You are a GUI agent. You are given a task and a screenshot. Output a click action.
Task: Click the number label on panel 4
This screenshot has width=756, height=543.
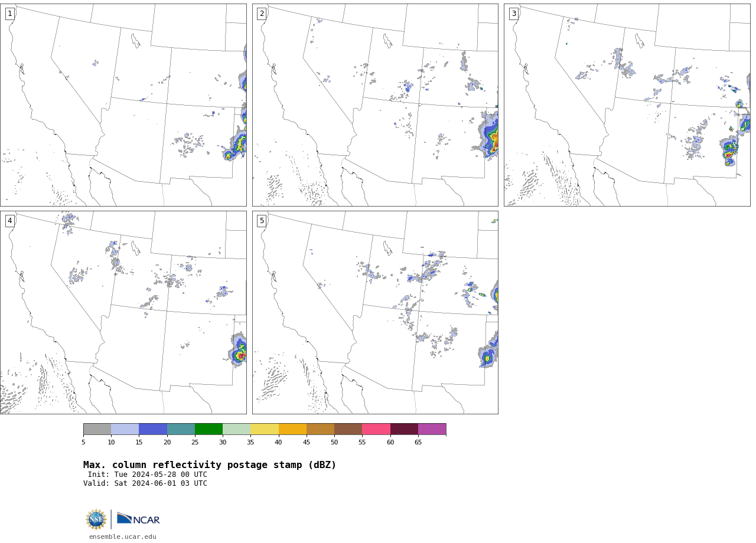(x=10, y=221)
